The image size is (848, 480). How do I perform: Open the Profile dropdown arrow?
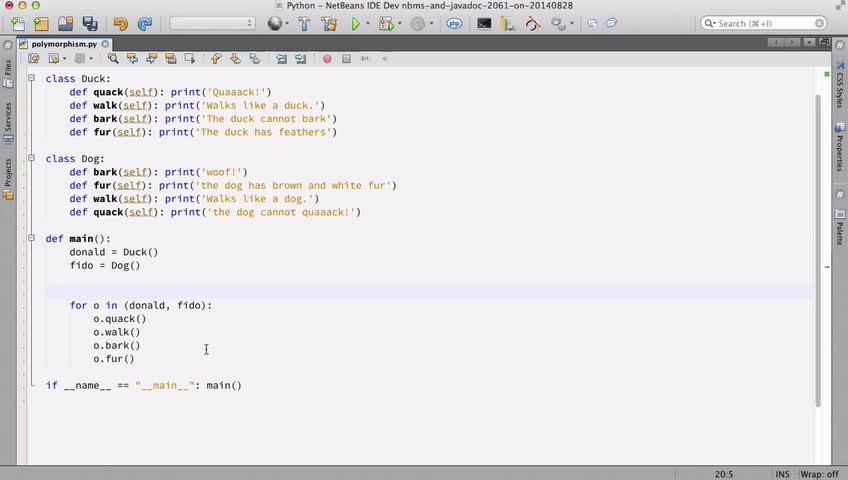tap(431, 24)
